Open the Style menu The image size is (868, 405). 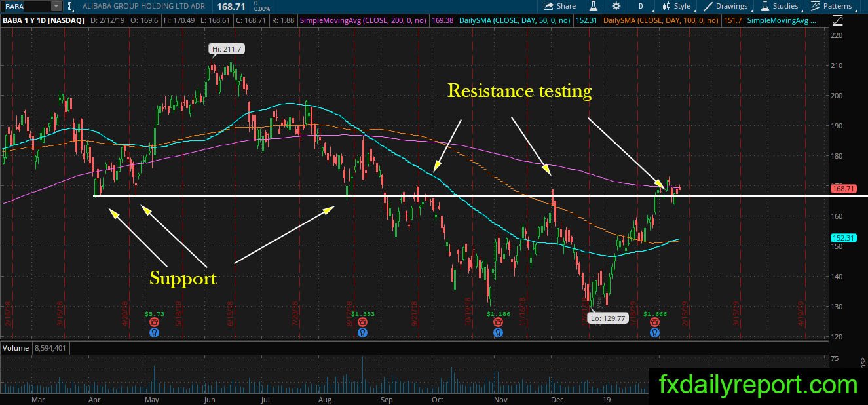(x=676, y=6)
